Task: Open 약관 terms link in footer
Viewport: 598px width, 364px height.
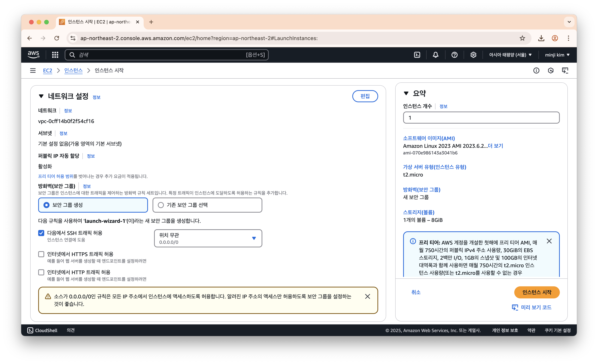Action: coord(531,330)
